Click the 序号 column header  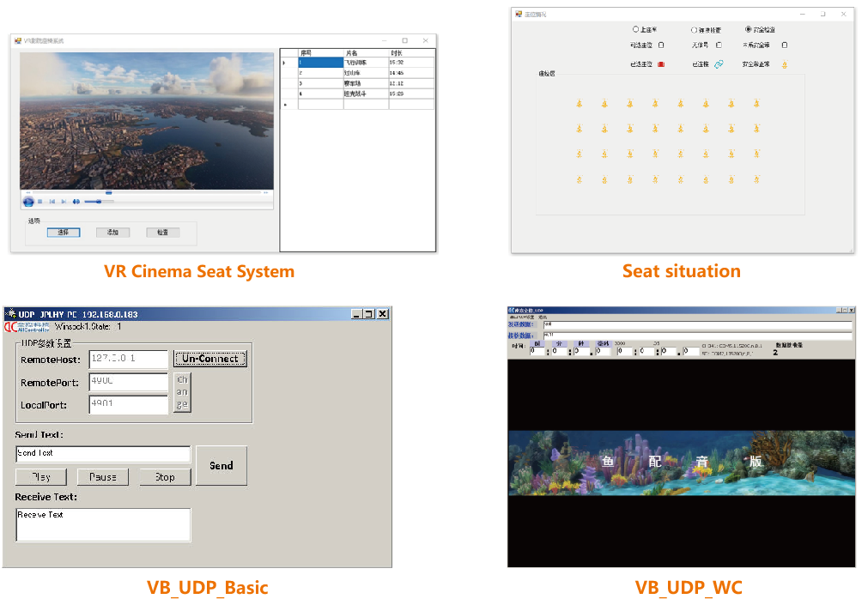[320, 53]
